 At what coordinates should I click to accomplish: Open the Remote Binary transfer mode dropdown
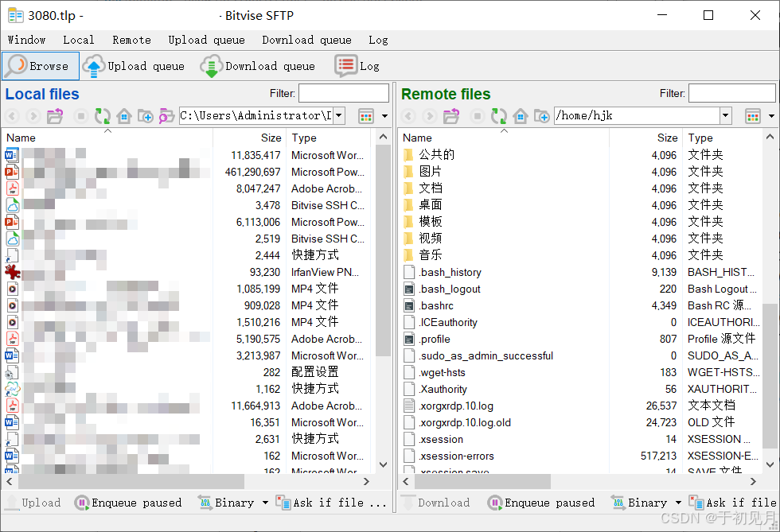[x=678, y=503]
